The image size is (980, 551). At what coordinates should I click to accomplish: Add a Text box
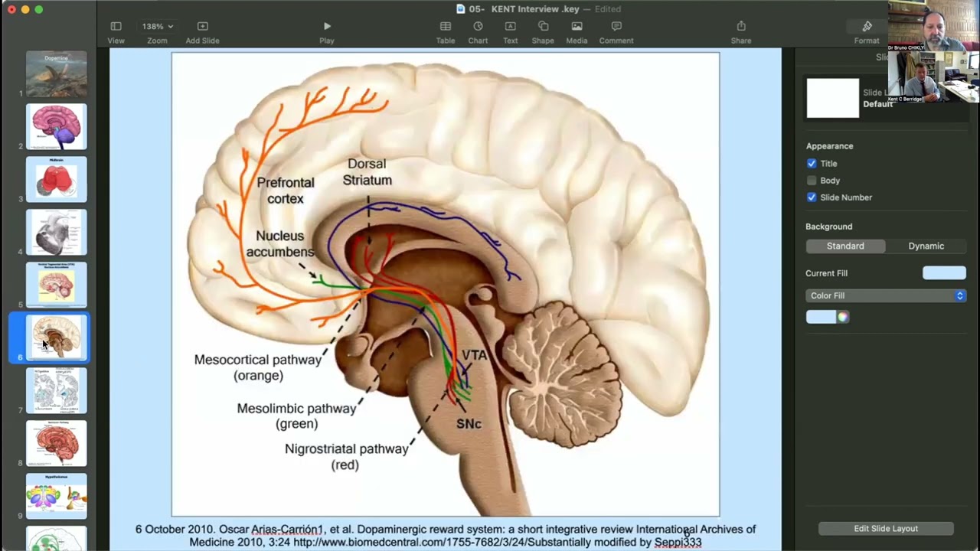coord(510,26)
